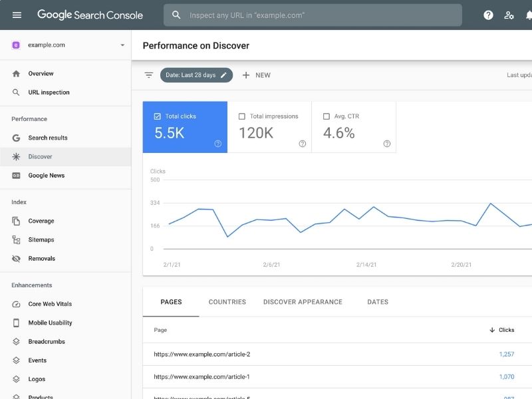Click the search magnifier icon in URL bar
Viewport: 532px width, 399px height.
(176, 15)
